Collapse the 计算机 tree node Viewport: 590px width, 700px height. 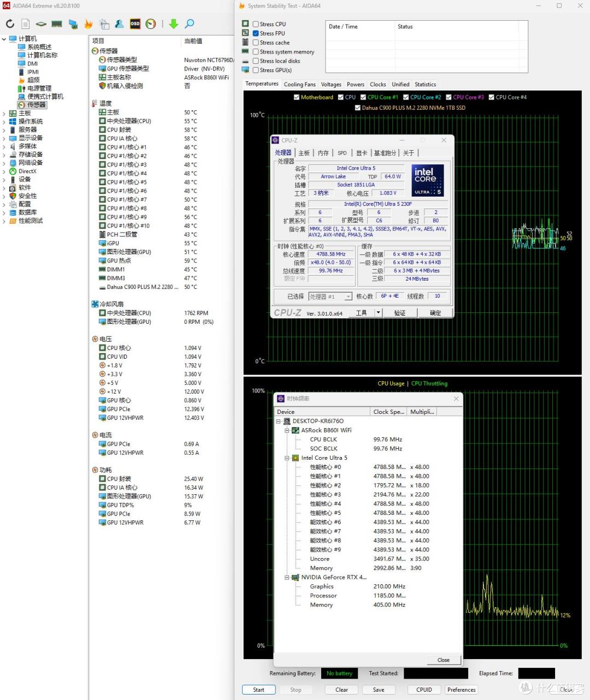[4, 39]
